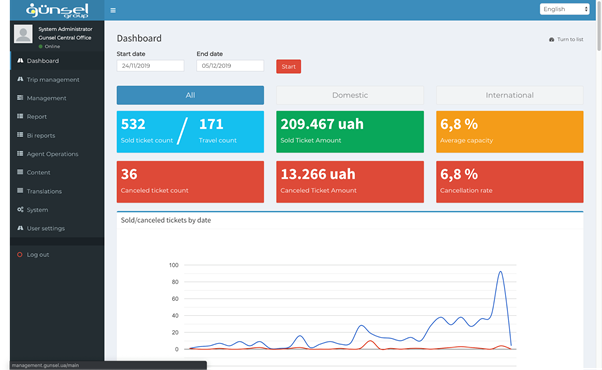Screen dimensions: 602x370
Task: Click the Log out circle icon
Action: pyautogui.click(x=20, y=254)
